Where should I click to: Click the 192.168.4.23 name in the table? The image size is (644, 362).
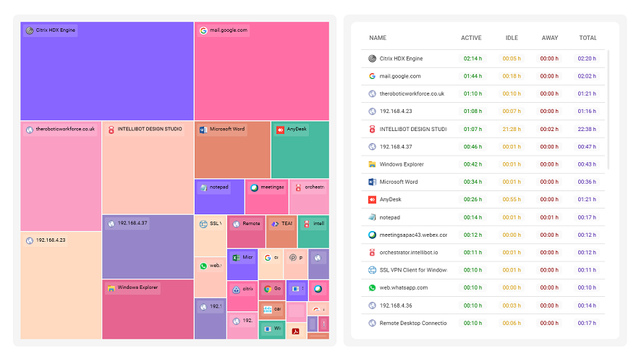pyautogui.click(x=396, y=111)
